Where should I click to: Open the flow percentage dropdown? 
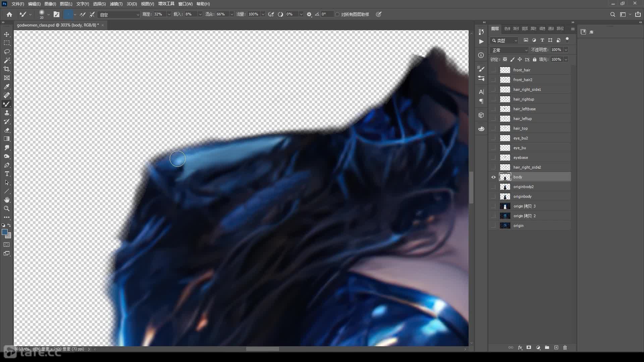click(x=263, y=14)
